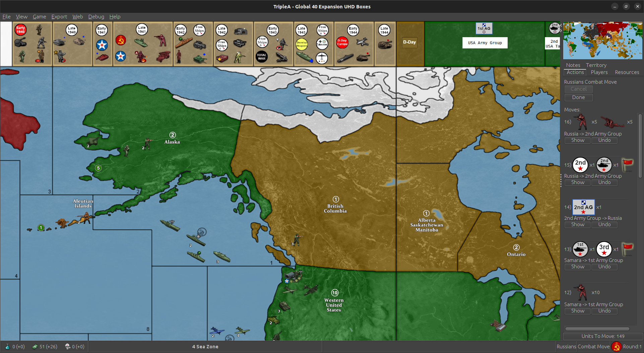Open the Game menu
Screen dimensions: 644x353
tap(39, 17)
